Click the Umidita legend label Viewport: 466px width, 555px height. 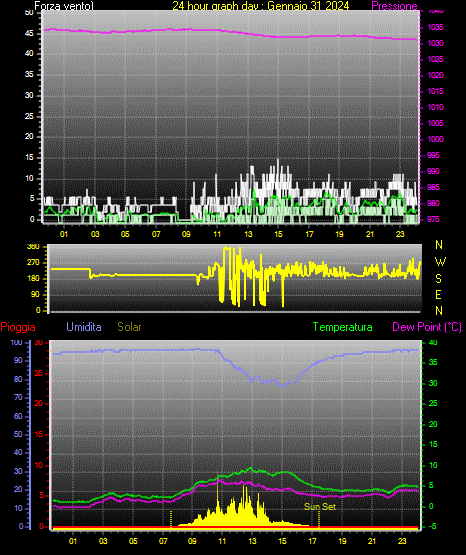point(84,327)
